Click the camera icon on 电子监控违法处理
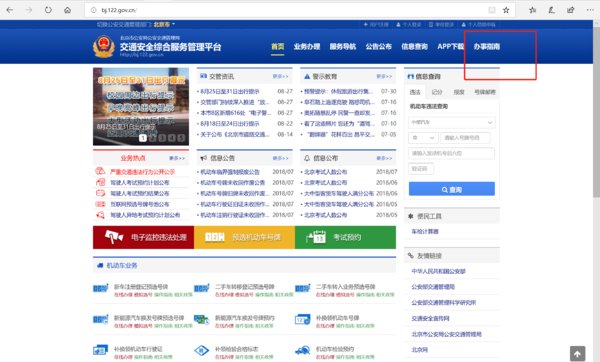The height and width of the screenshot is (362, 600). pos(114,237)
